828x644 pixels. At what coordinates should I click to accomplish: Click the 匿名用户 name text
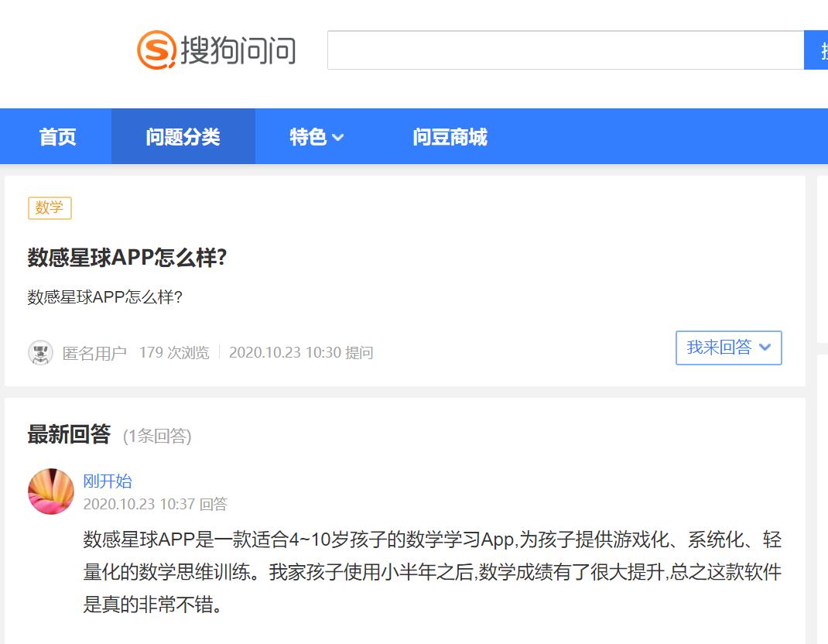point(94,353)
